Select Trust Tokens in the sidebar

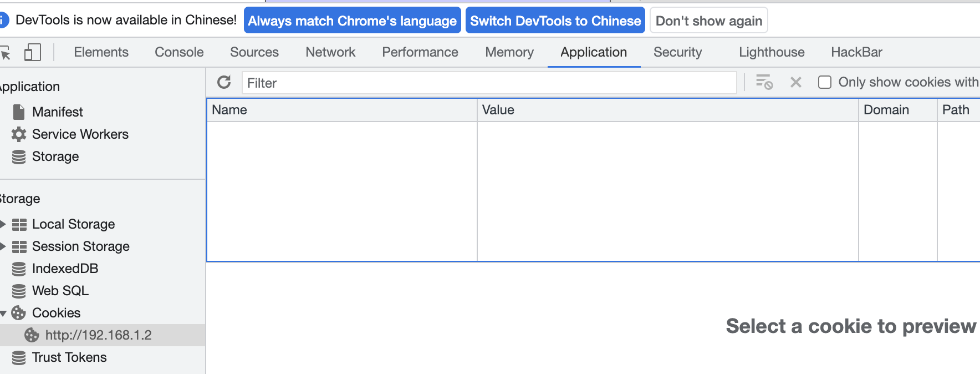(69, 357)
